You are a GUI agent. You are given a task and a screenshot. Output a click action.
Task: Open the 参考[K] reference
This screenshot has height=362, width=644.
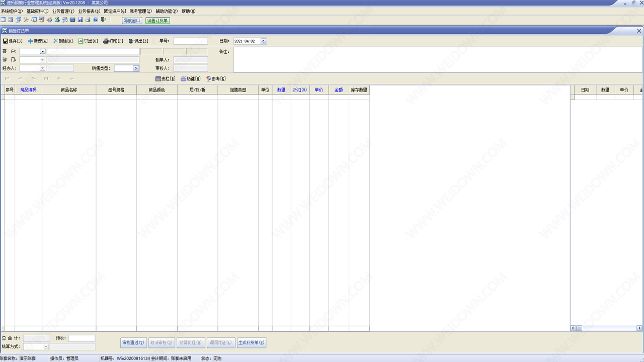click(216, 79)
